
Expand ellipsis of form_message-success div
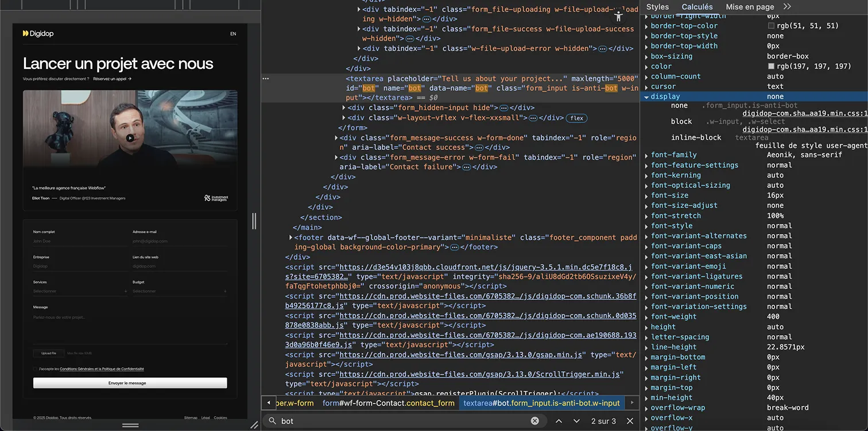pyautogui.click(x=478, y=148)
